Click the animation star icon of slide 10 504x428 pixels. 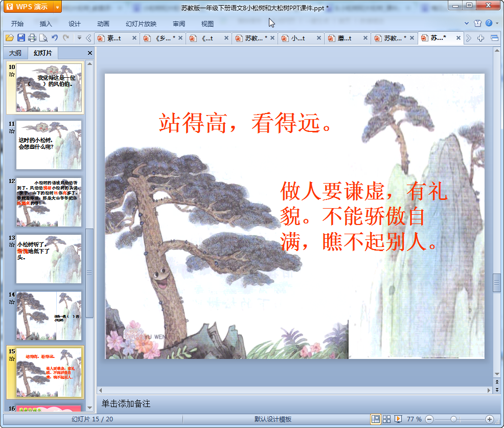[x=12, y=74]
